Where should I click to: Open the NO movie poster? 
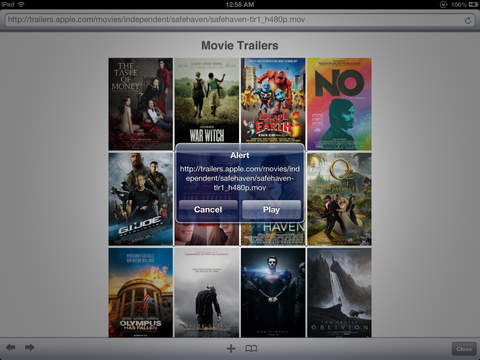339,104
